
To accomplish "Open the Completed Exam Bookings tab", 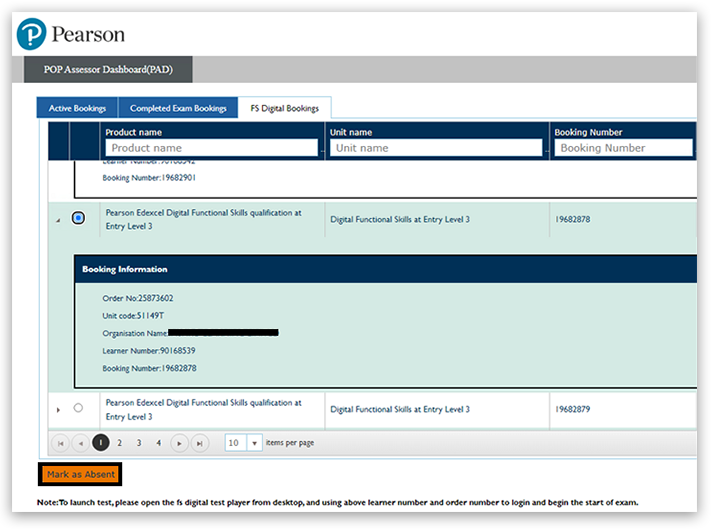I will pos(178,108).
